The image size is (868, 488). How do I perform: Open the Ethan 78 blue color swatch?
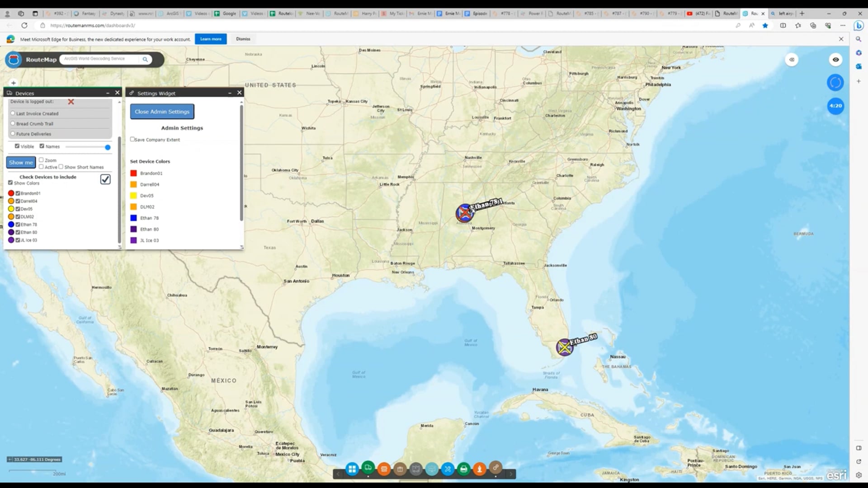(133, 218)
